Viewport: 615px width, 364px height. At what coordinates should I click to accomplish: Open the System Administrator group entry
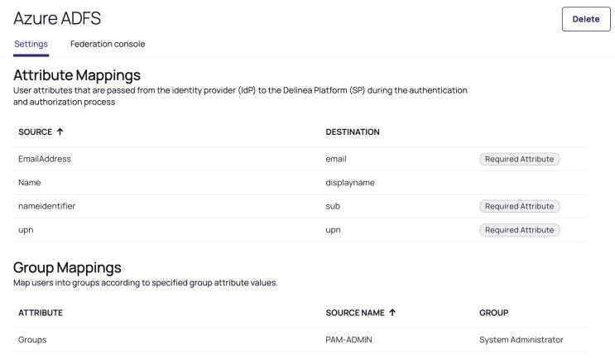tap(521, 339)
